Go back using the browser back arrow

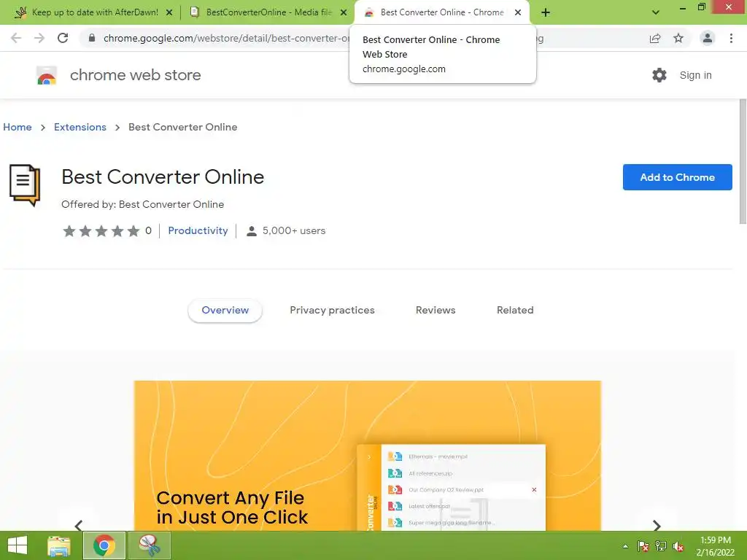[x=16, y=38]
